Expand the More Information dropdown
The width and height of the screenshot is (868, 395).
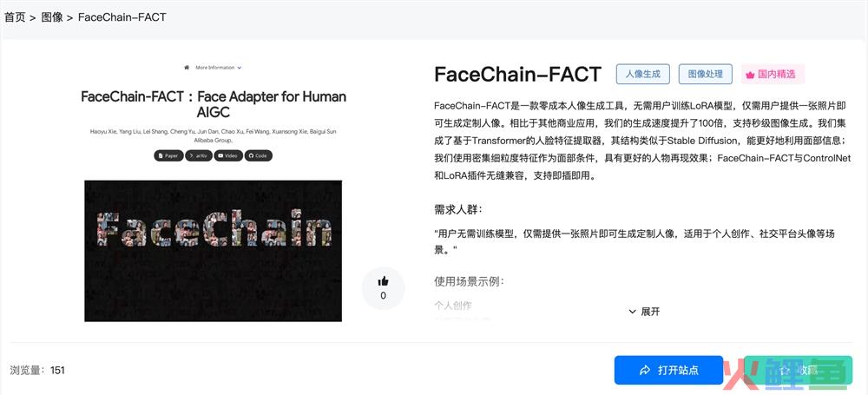click(218, 68)
